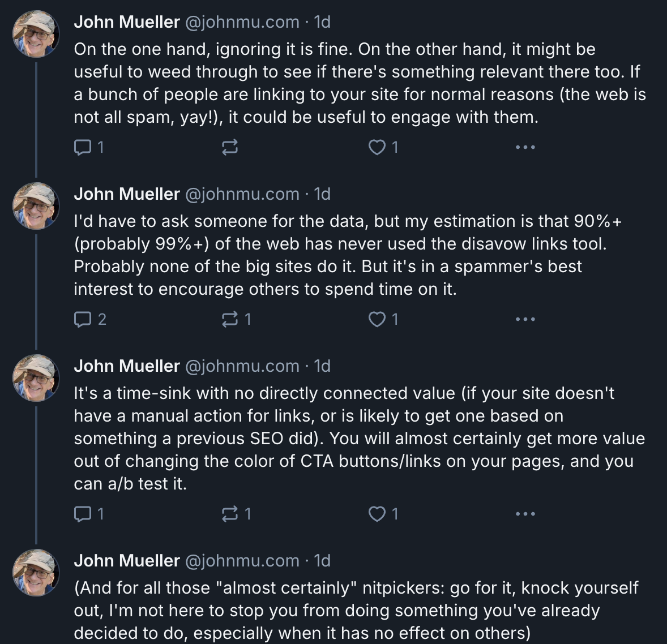Click the "nitpickers" post text body

click(356, 611)
